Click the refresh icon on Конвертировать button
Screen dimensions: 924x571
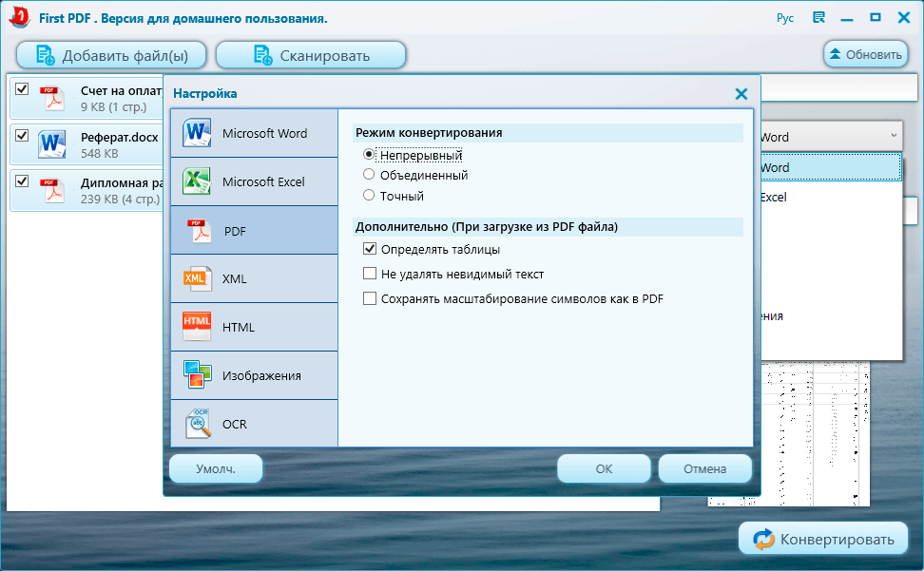click(763, 539)
